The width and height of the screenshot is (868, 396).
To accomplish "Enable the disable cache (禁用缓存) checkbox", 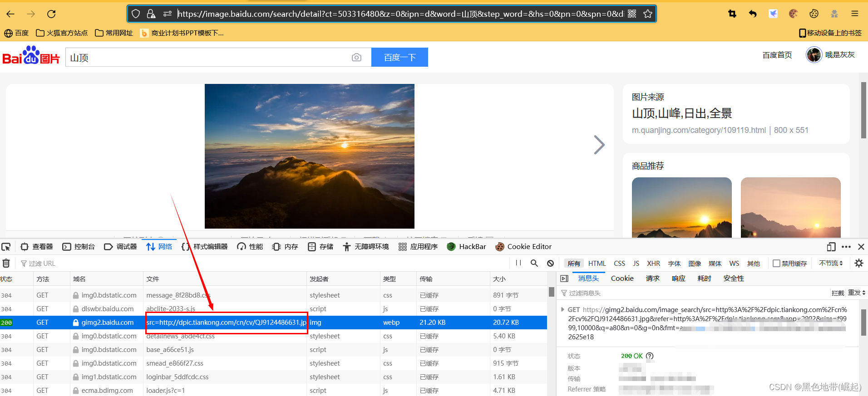I will tap(776, 263).
